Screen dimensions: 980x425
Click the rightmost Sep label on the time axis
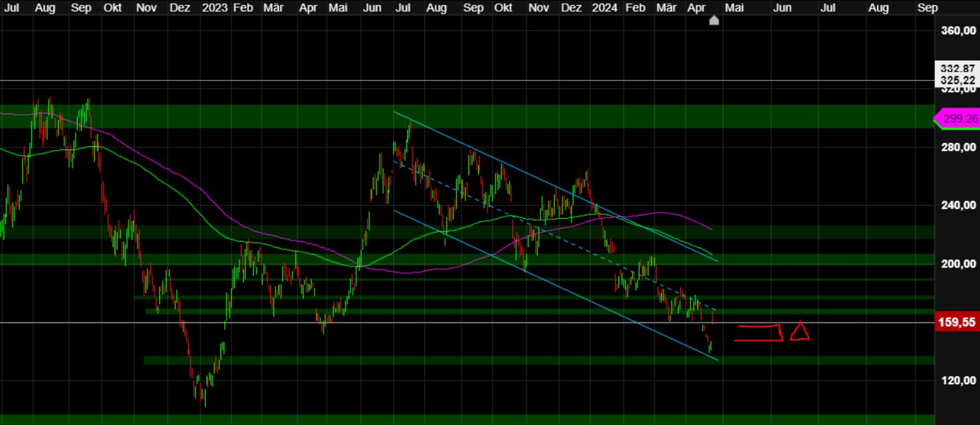click(x=928, y=8)
